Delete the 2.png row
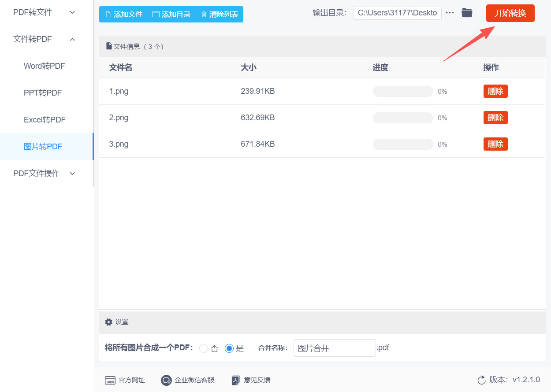551x392 pixels. tap(495, 118)
